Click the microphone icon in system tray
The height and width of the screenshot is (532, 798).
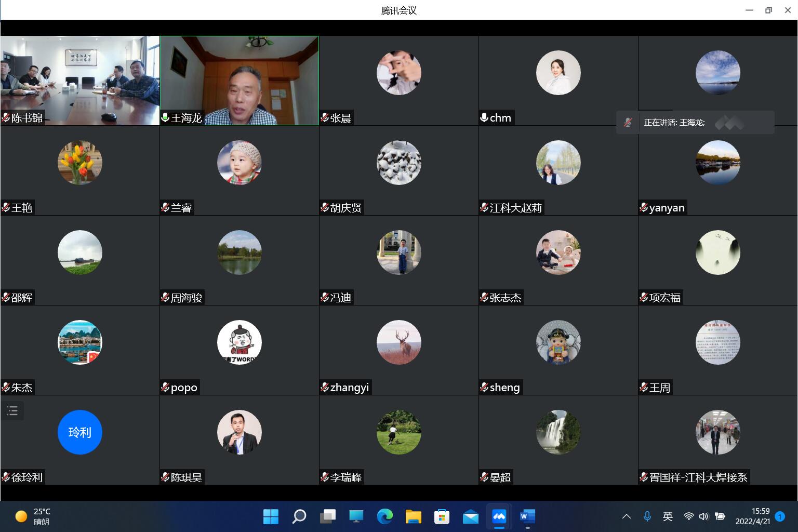(x=647, y=516)
